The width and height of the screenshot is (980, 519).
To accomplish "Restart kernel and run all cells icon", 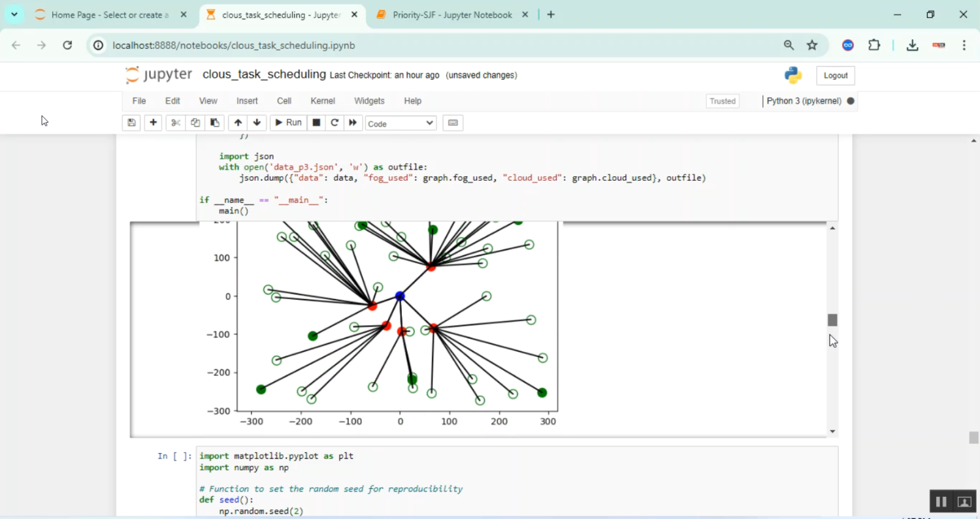I will pyautogui.click(x=353, y=123).
